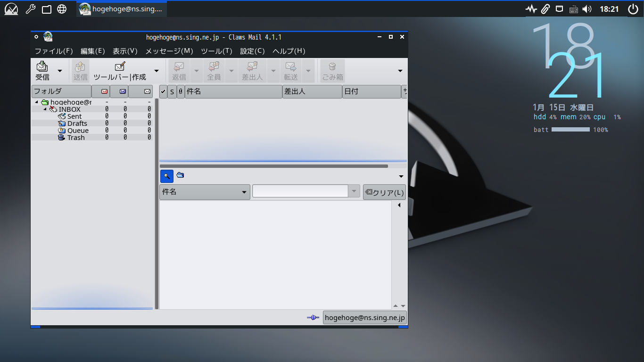Open the 設定(C) menu
The image size is (644, 362).
(252, 51)
